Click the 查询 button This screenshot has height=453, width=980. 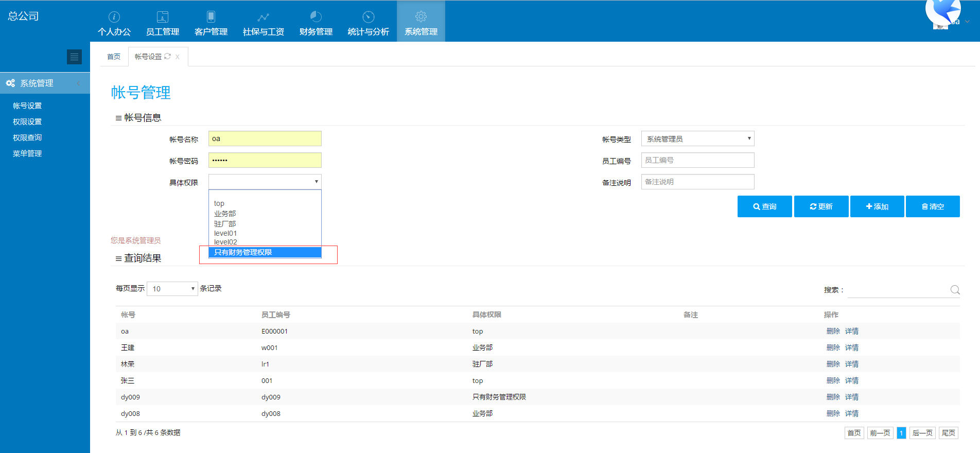pyautogui.click(x=764, y=206)
